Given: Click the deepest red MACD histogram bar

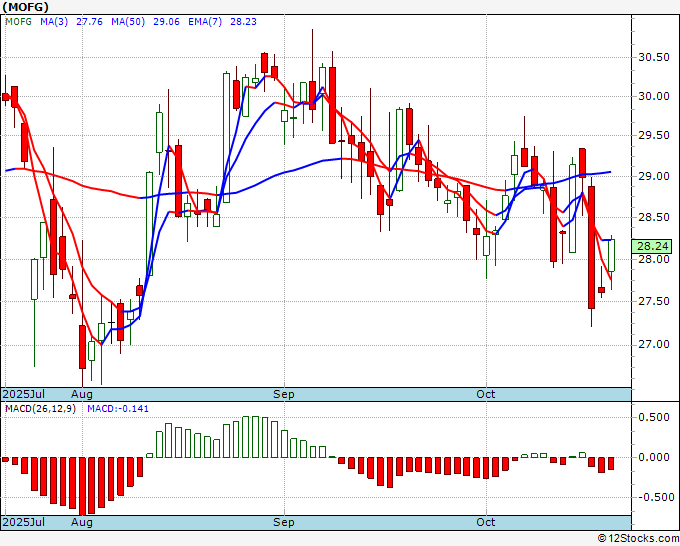Looking at the screenshot, I should (82, 486).
